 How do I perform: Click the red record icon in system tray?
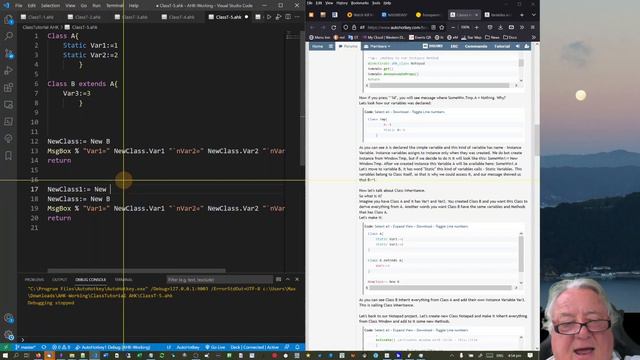coord(274,356)
